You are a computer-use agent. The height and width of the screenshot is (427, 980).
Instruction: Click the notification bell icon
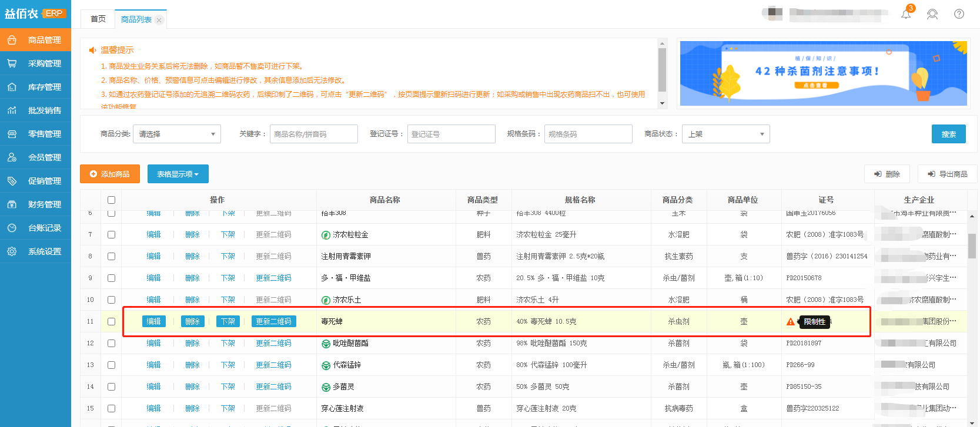click(x=906, y=14)
